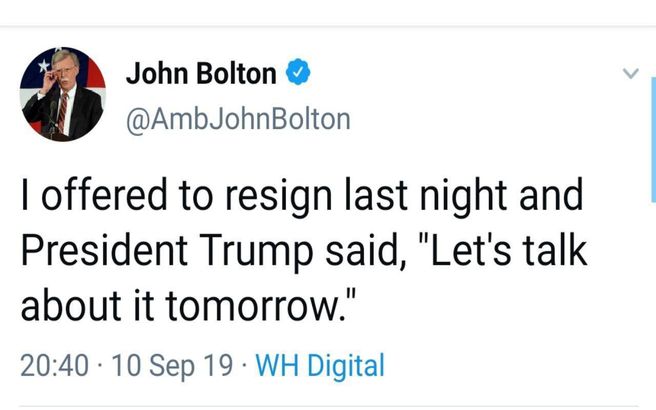Click the word "Bolton" in the display name
Viewport: 656px width, 410px height.
point(236,73)
